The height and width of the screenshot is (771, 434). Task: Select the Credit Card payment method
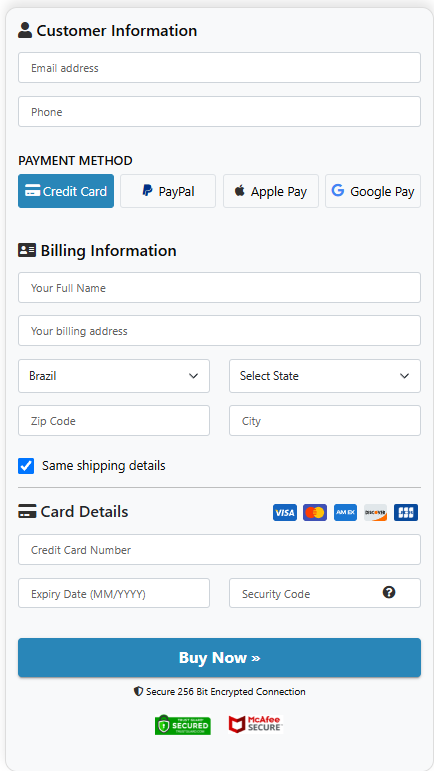(x=66, y=191)
